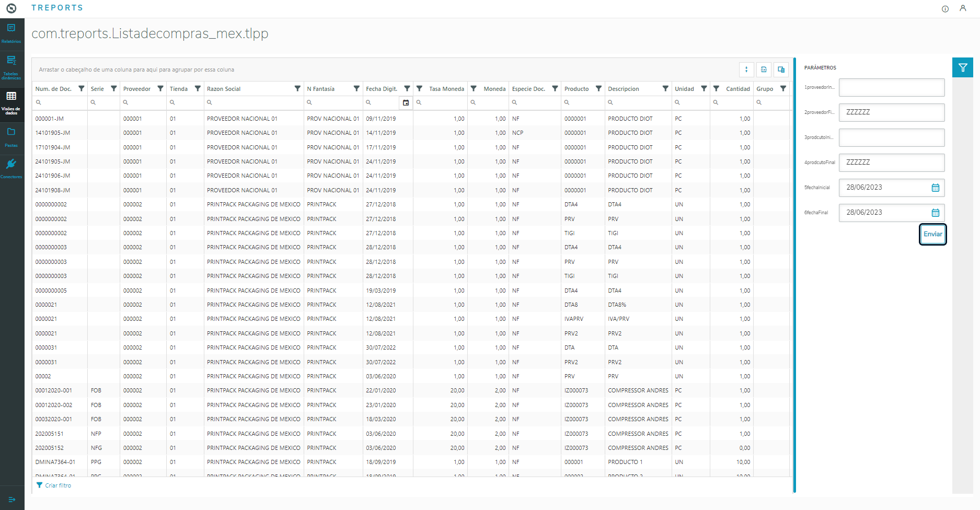
Task: Open the 5fechaInicial calendar picker
Action: (x=935, y=188)
